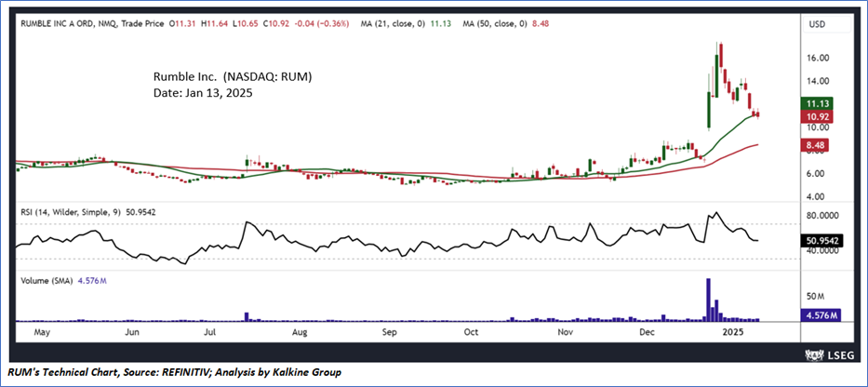Screen dimensions: 868x387
Task: Click the Jun label on time axis
Action: pos(132,332)
